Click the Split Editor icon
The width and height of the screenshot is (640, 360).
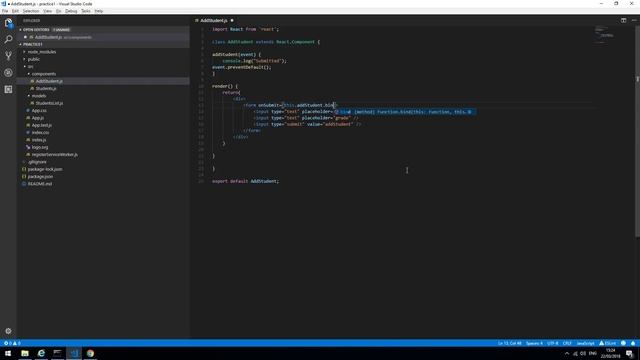[623, 20]
